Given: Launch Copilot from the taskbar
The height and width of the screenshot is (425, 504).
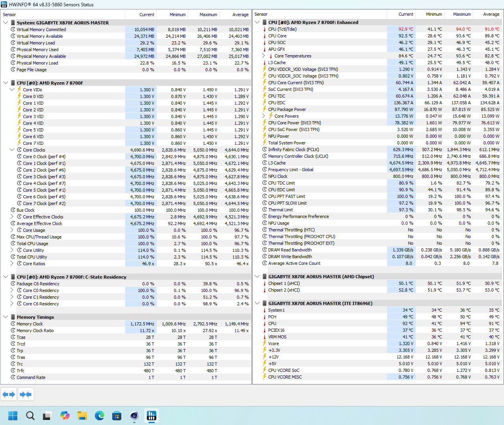Looking at the screenshot, I should pos(65,416).
